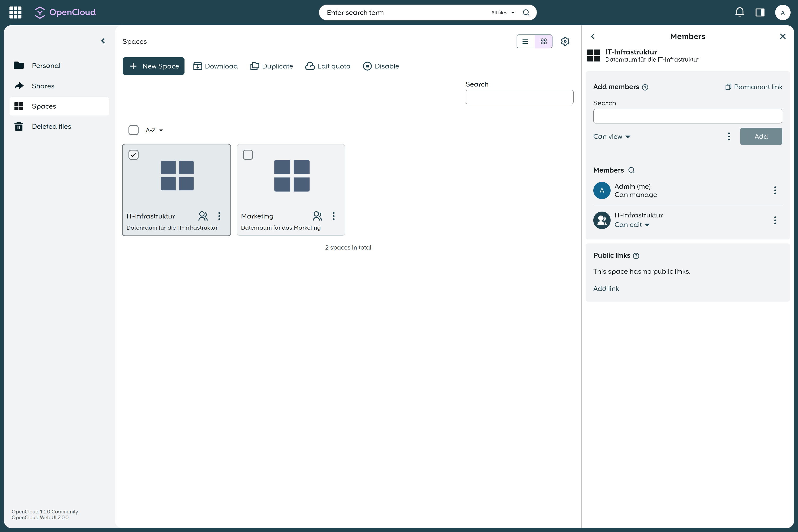Click the Spaces breadcrumb title
The width and height of the screenshot is (798, 532).
point(135,41)
